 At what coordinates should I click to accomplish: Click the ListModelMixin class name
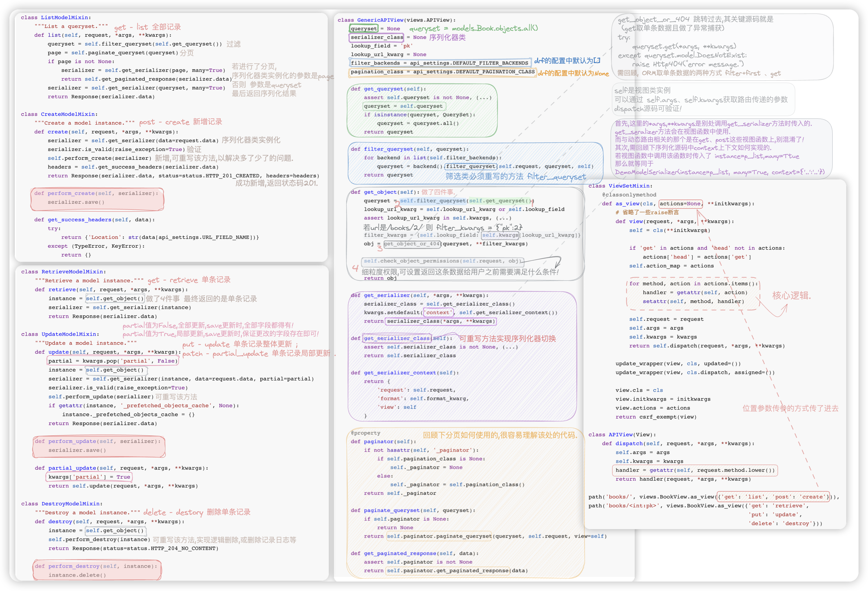click(x=64, y=18)
